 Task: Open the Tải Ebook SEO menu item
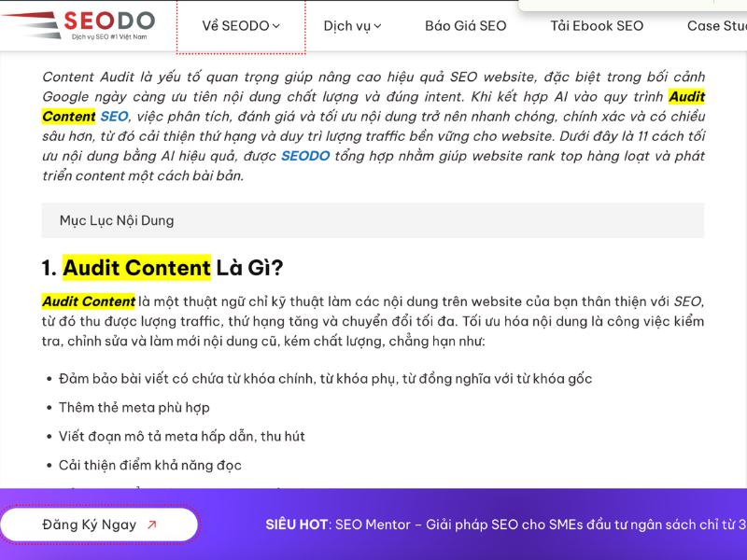[x=597, y=26]
